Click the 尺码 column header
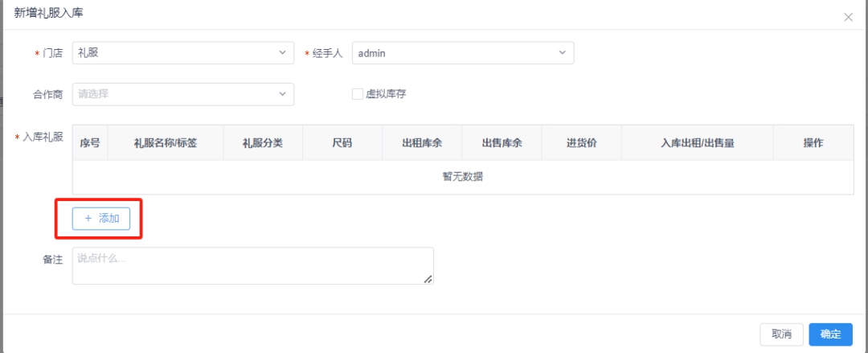The width and height of the screenshot is (868, 353). pyautogui.click(x=342, y=142)
